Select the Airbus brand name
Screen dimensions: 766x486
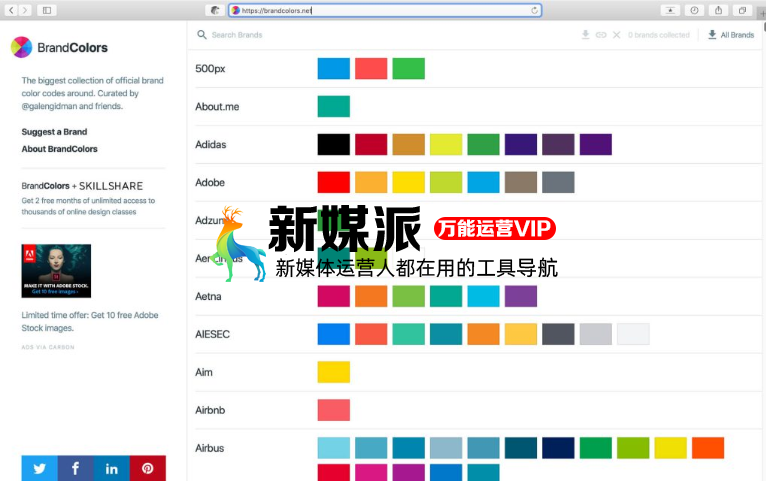(210, 448)
